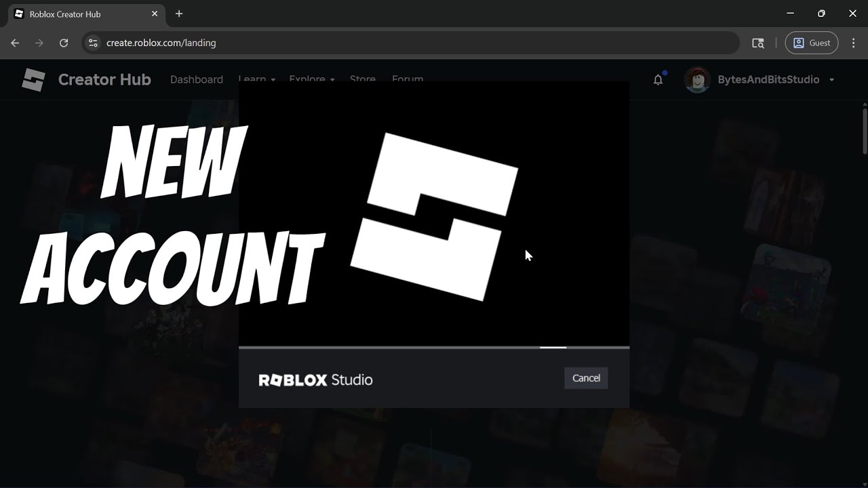Open the Chrome three-dot menu
The width and height of the screenshot is (868, 488).
point(853,43)
